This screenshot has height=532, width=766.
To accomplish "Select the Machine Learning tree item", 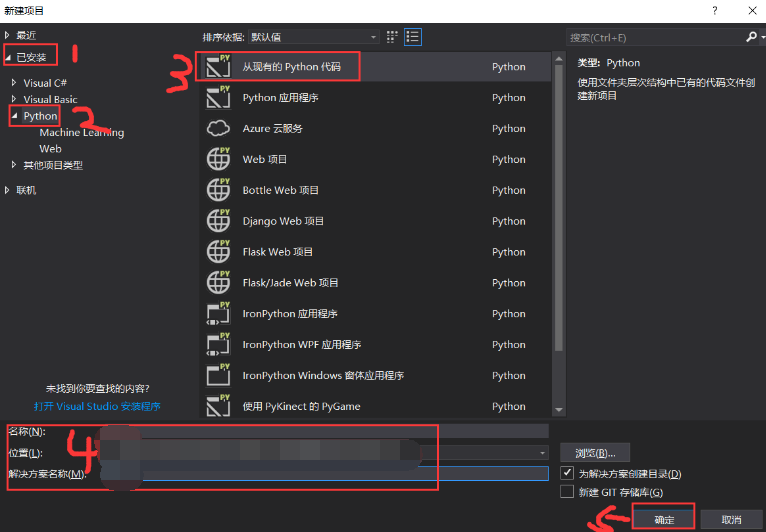I will pos(82,132).
